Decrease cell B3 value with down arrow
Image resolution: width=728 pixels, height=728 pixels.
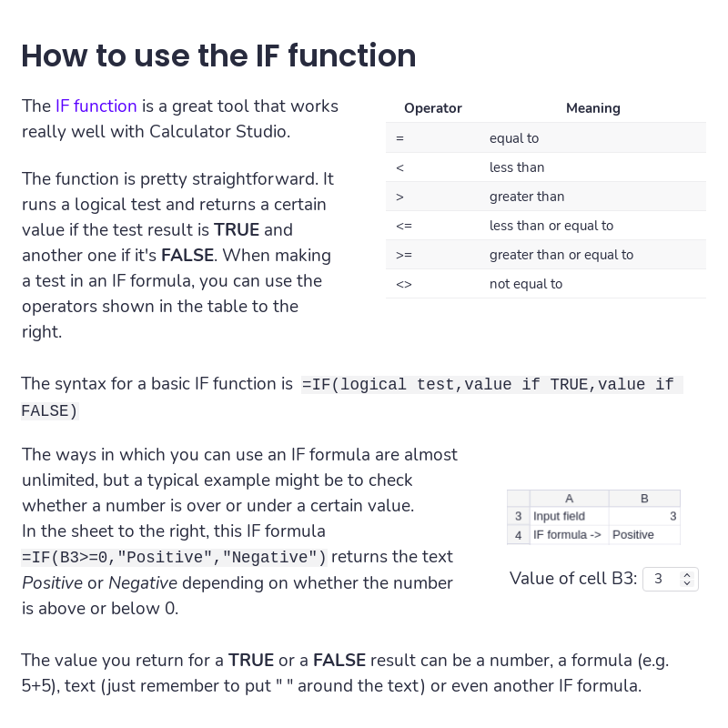(x=687, y=582)
